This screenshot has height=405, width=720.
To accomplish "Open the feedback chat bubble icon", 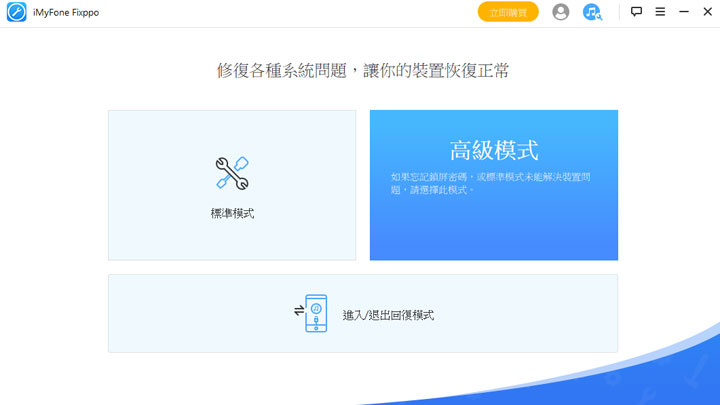I will point(636,12).
